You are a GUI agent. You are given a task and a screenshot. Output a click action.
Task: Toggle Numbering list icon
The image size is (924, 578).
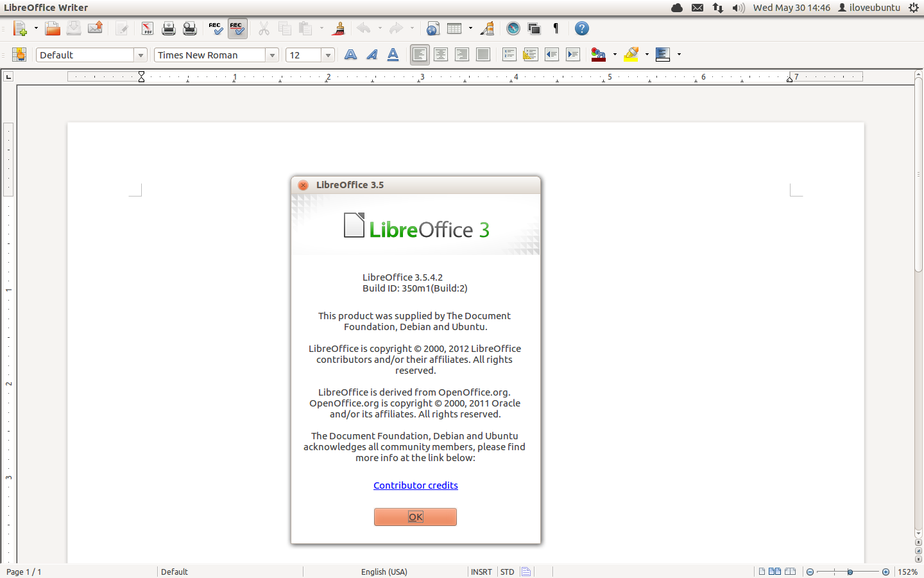tap(509, 55)
